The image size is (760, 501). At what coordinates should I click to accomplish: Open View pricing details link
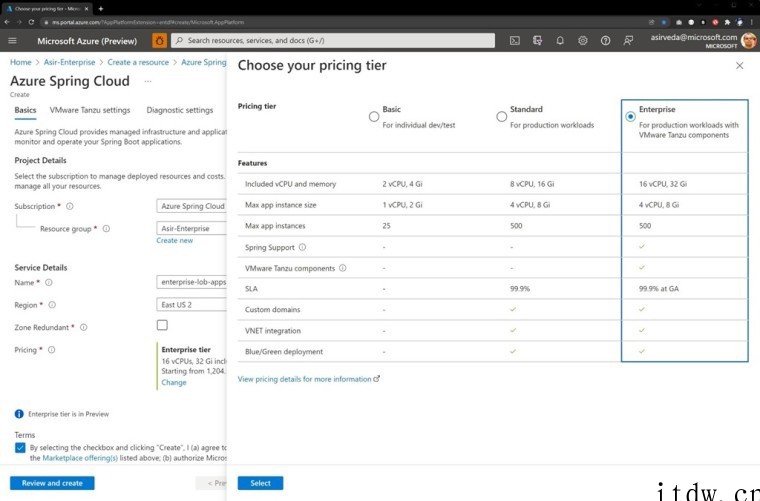(x=308, y=379)
